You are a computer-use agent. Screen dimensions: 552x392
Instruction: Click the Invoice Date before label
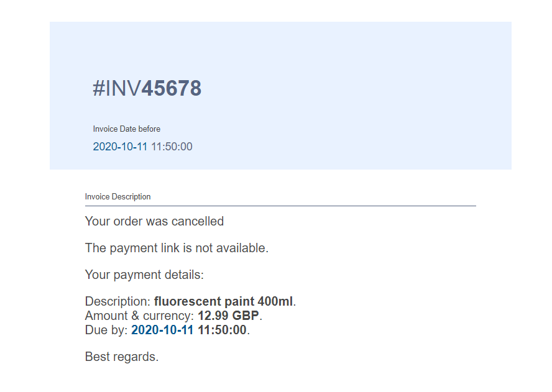126,129
